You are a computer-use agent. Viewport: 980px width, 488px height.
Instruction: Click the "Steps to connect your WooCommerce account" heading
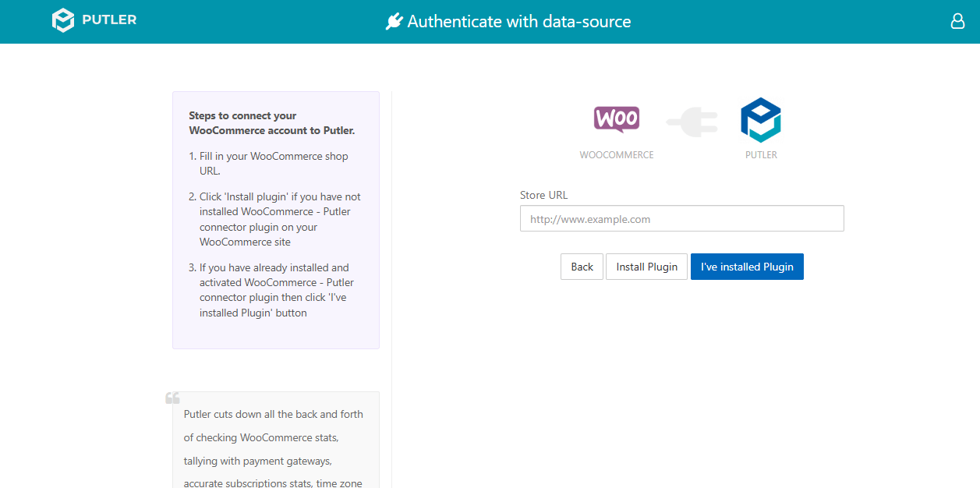(272, 123)
